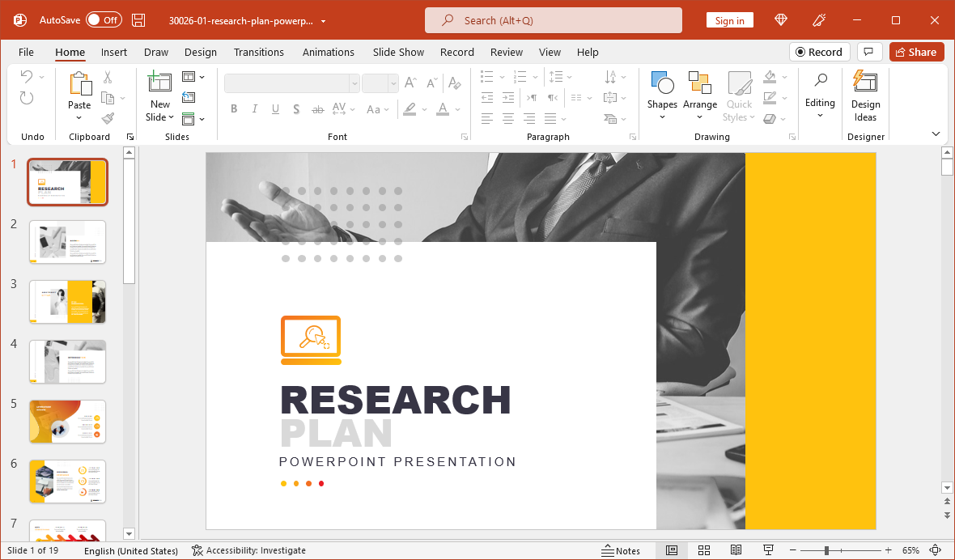
Task: Click the Arrange objects icon
Action: [x=699, y=95]
